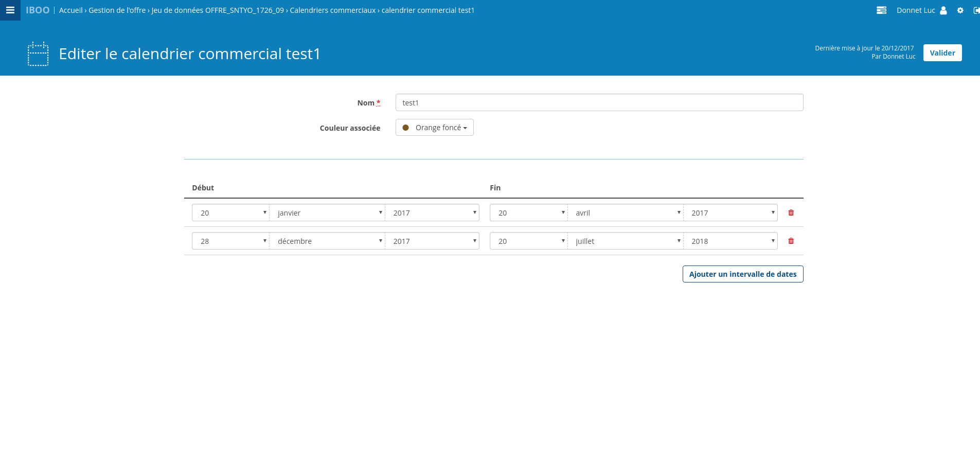Click Ajouter un intervalle de dates
980x460 pixels.
coord(742,274)
